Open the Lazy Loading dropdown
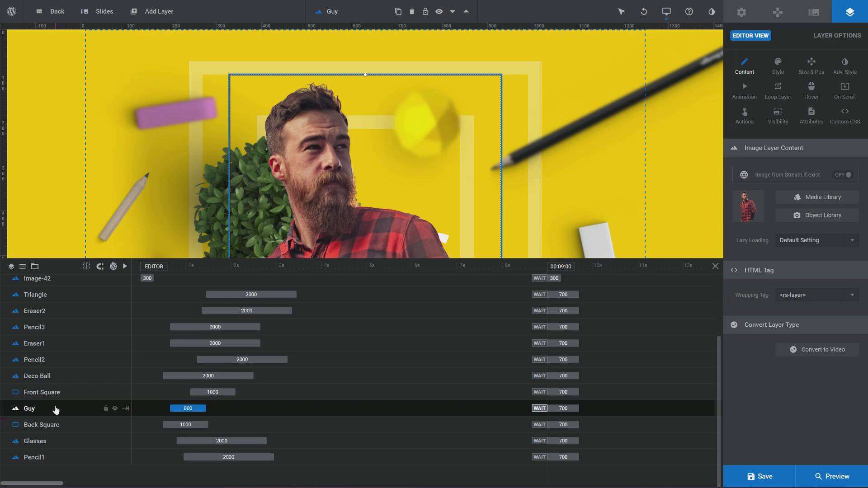The width and height of the screenshot is (868, 488). click(x=816, y=240)
